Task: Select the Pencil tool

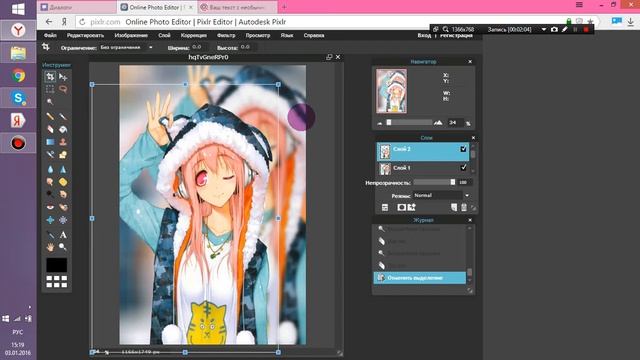Action: tap(50, 117)
